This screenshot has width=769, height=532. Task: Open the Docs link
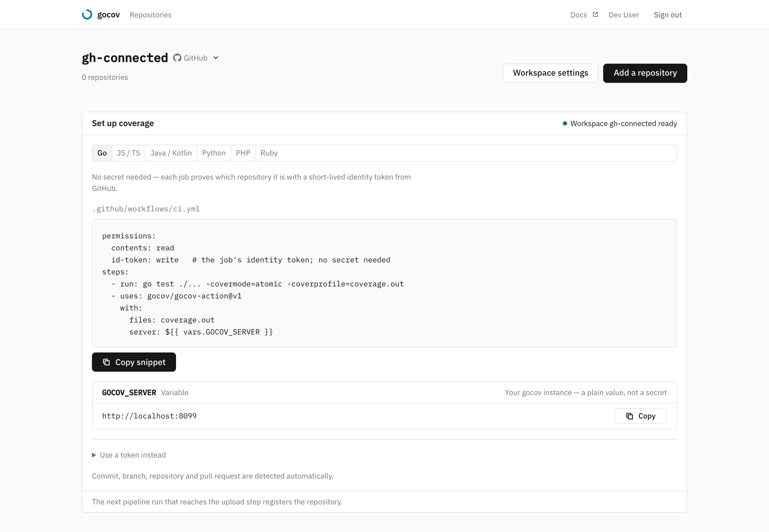click(x=578, y=15)
